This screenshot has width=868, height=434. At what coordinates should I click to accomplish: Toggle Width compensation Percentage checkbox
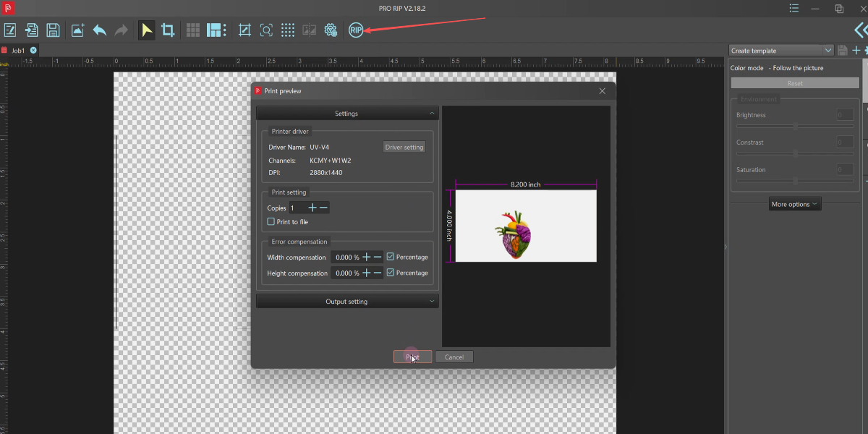click(x=391, y=257)
